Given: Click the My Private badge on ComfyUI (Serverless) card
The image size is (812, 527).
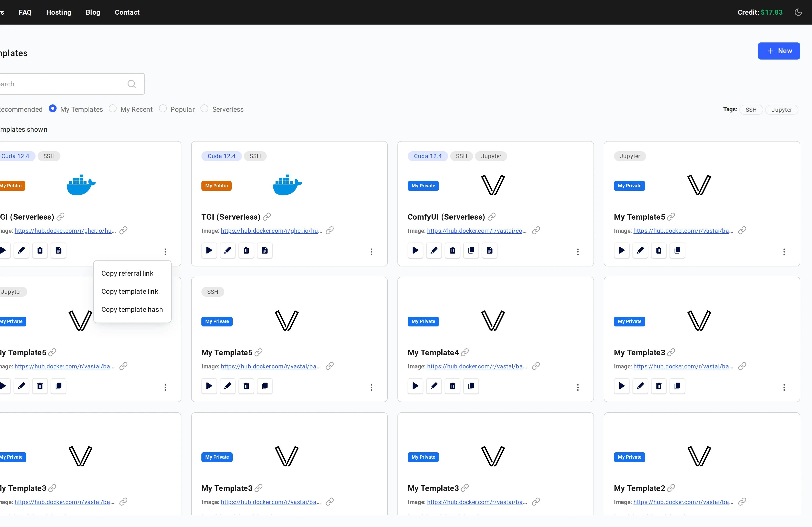Looking at the screenshot, I should click(x=423, y=186).
